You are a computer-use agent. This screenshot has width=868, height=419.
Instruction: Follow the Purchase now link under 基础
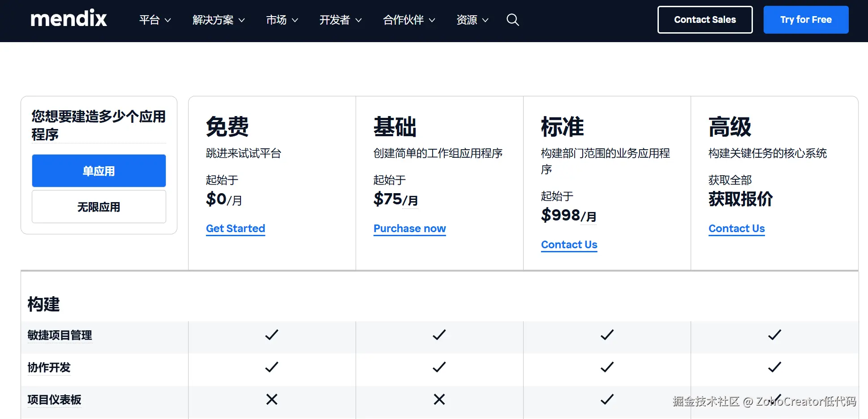[x=410, y=229]
